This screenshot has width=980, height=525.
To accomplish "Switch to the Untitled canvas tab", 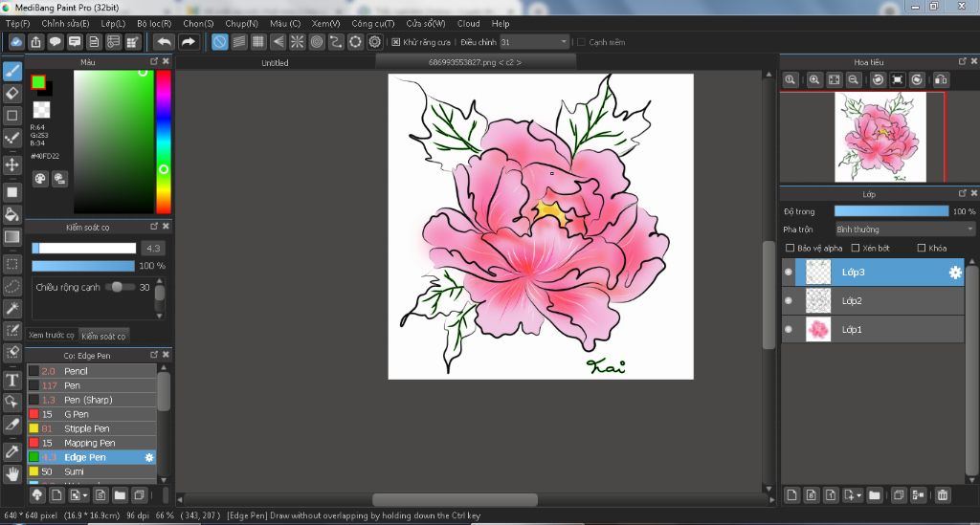I will [x=275, y=62].
